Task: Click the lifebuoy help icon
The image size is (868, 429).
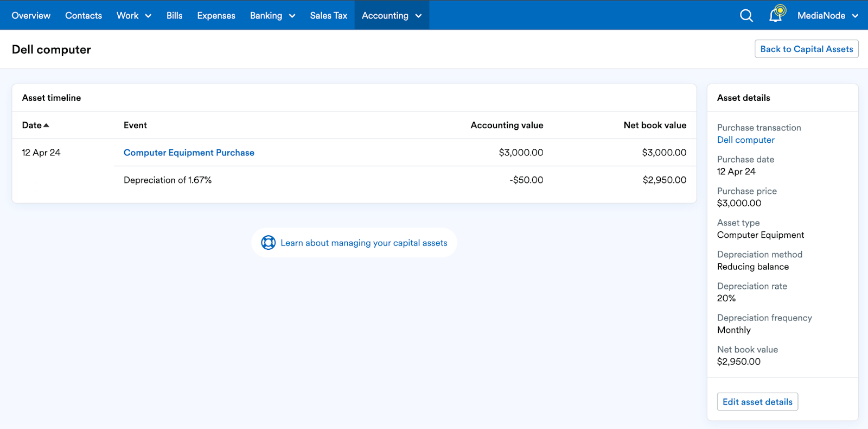Action: (x=268, y=243)
